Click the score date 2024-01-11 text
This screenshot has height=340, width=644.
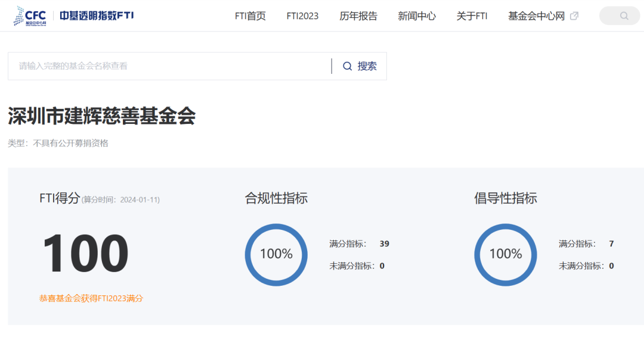pyautogui.click(x=140, y=199)
